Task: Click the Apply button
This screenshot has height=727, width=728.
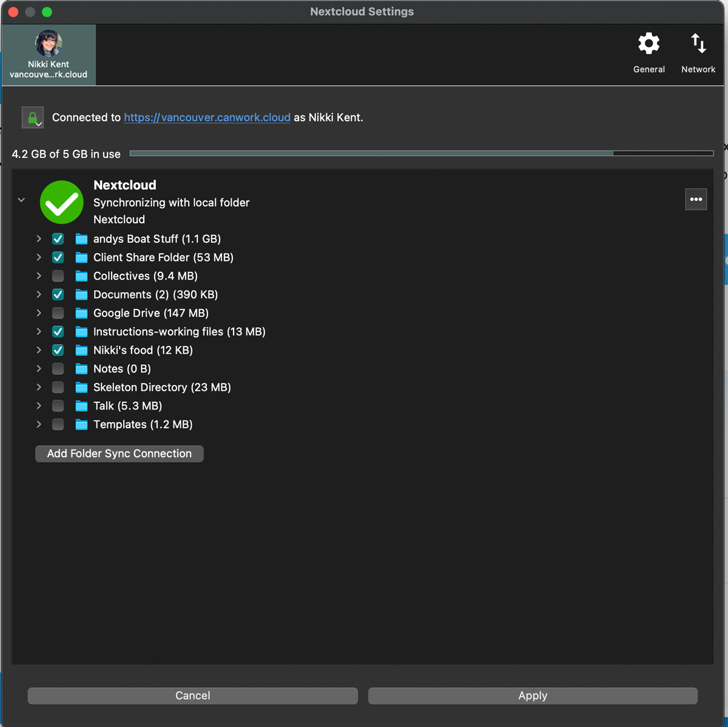Action: tap(533, 696)
